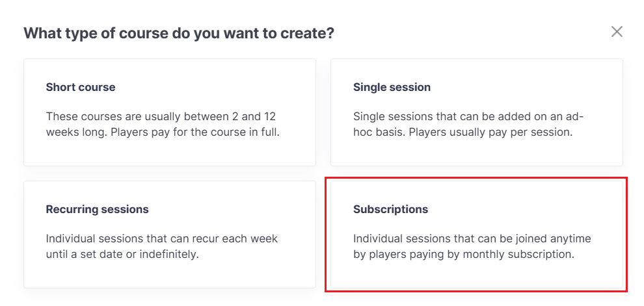Select the Short course card
644x306 pixels.
pos(170,112)
